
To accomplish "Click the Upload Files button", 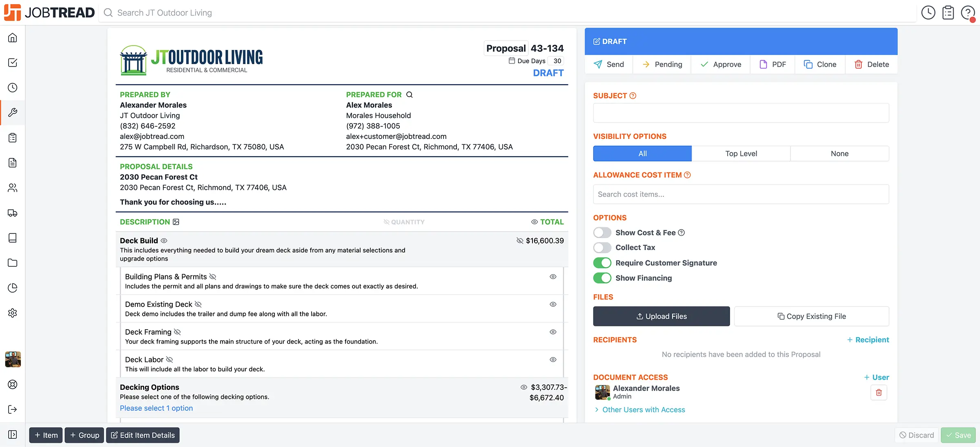I will pos(661,316).
